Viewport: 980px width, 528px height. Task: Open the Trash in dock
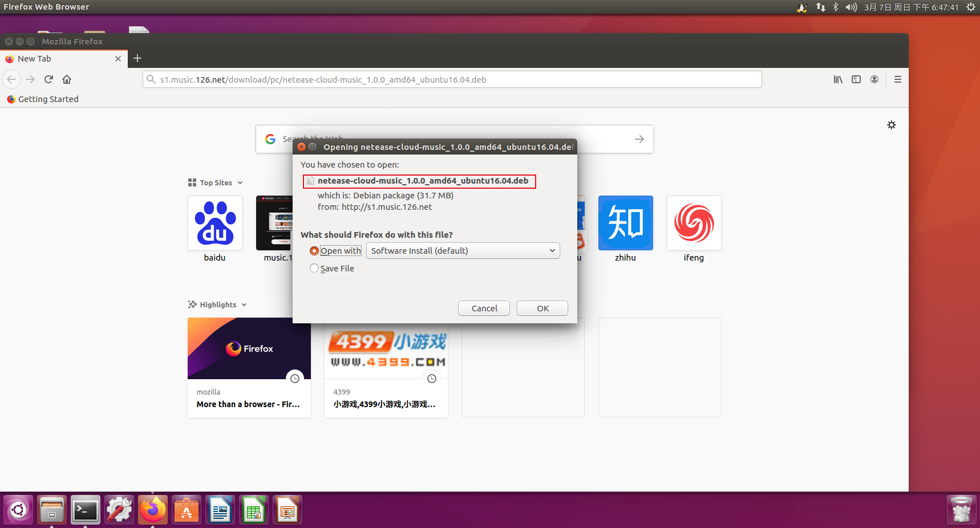[961, 510]
